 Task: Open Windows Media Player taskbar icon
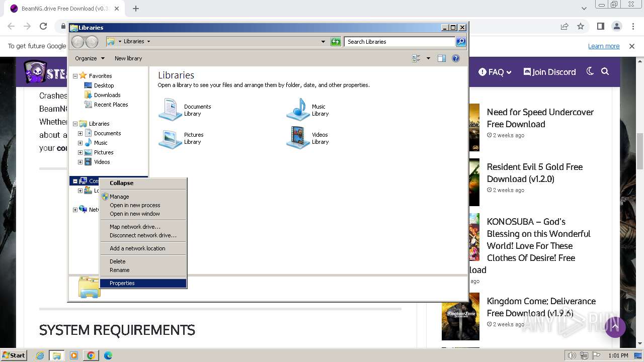pyautogui.click(x=74, y=355)
